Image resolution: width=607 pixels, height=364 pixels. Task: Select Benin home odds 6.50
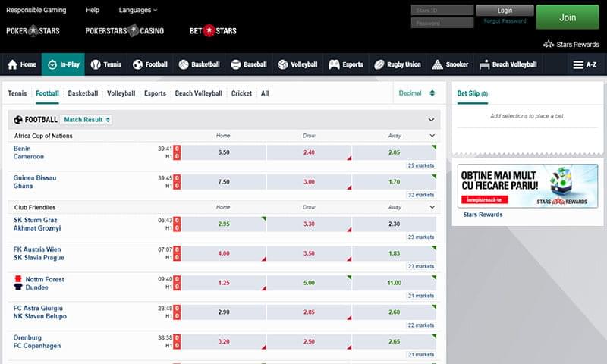224,152
